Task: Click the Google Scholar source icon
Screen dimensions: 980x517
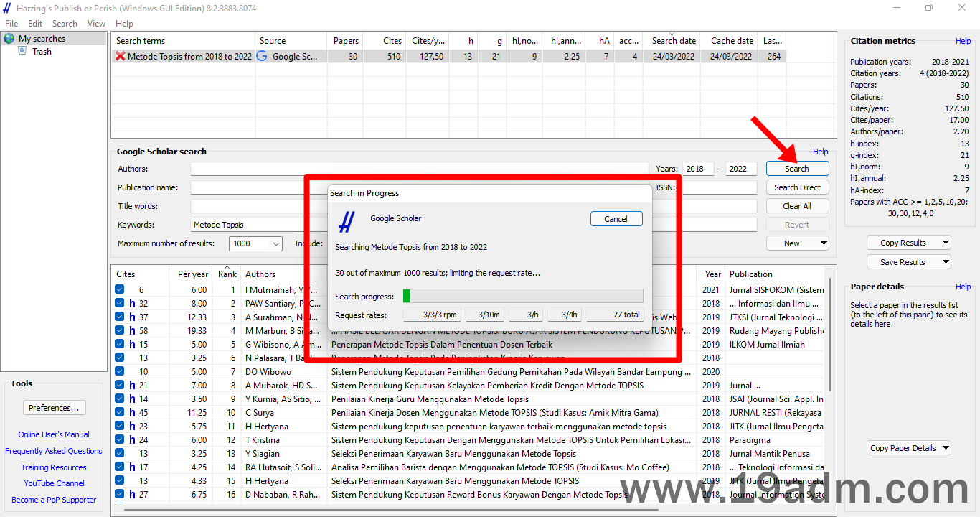Action: (x=263, y=56)
